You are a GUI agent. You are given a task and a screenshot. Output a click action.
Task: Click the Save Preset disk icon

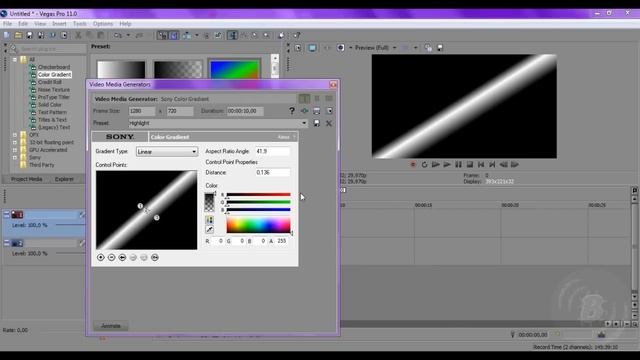point(316,123)
